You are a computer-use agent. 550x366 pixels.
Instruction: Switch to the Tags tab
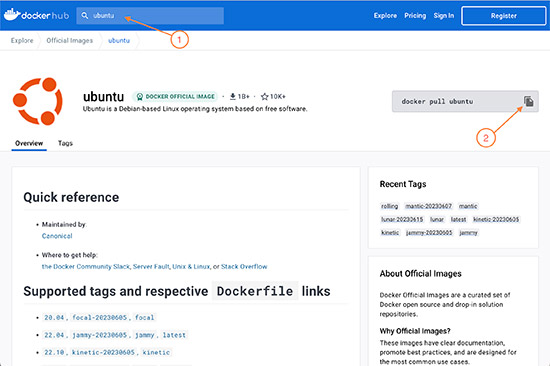point(65,143)
